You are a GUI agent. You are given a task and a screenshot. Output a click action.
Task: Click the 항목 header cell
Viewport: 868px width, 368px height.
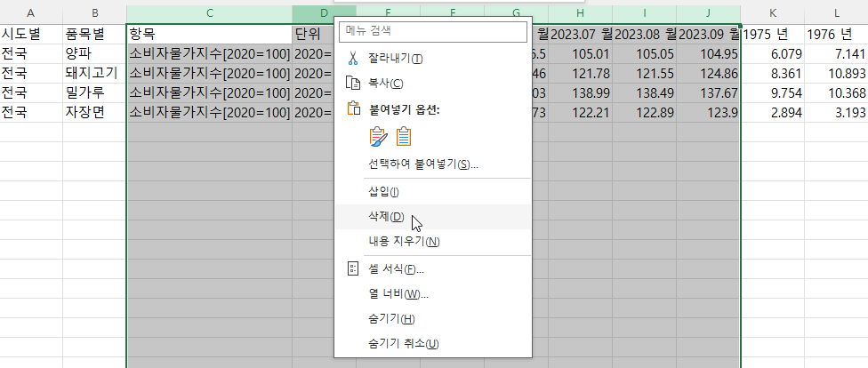209,35
